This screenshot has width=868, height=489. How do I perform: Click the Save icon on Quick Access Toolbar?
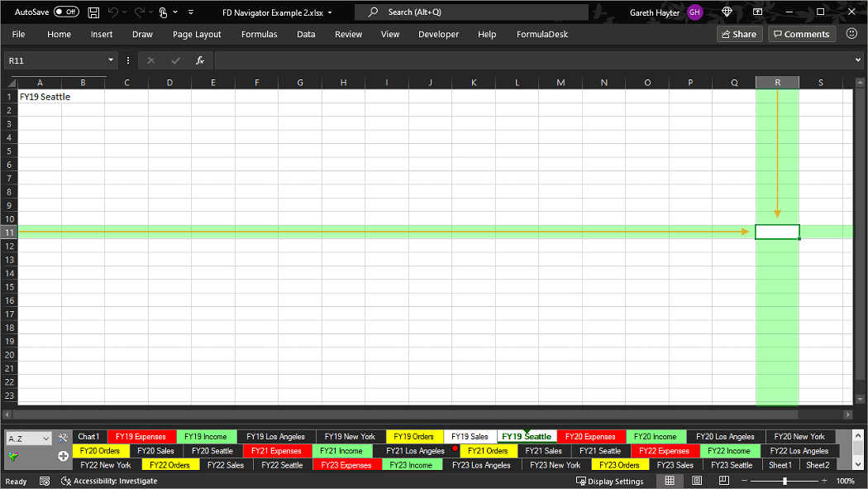[x=93, y=12]
